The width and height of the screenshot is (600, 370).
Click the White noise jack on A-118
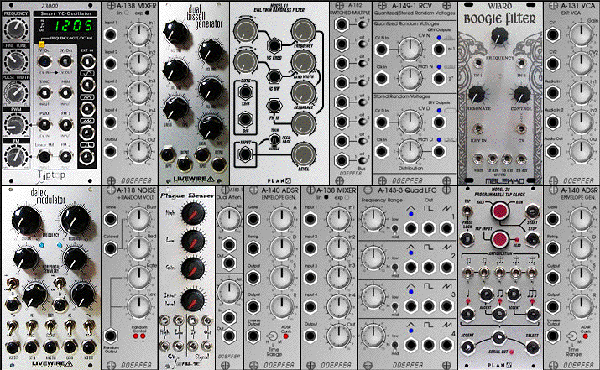click(110, 219)
